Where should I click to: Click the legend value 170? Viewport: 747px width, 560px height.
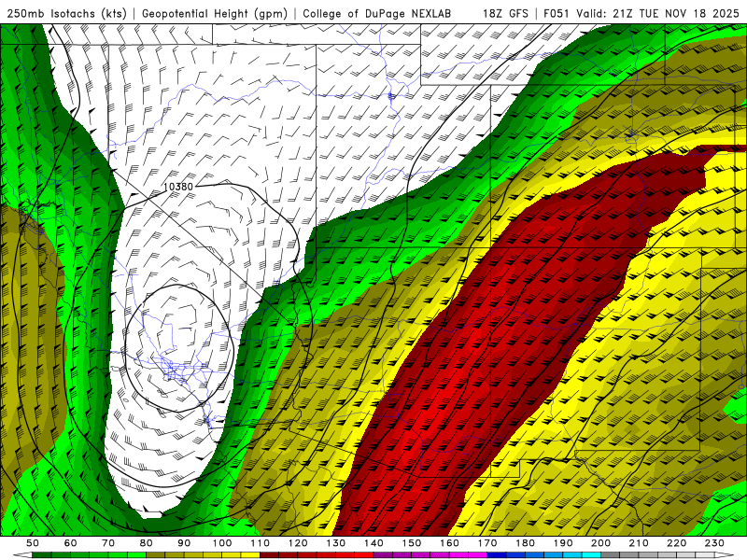(x=487, y=543)
